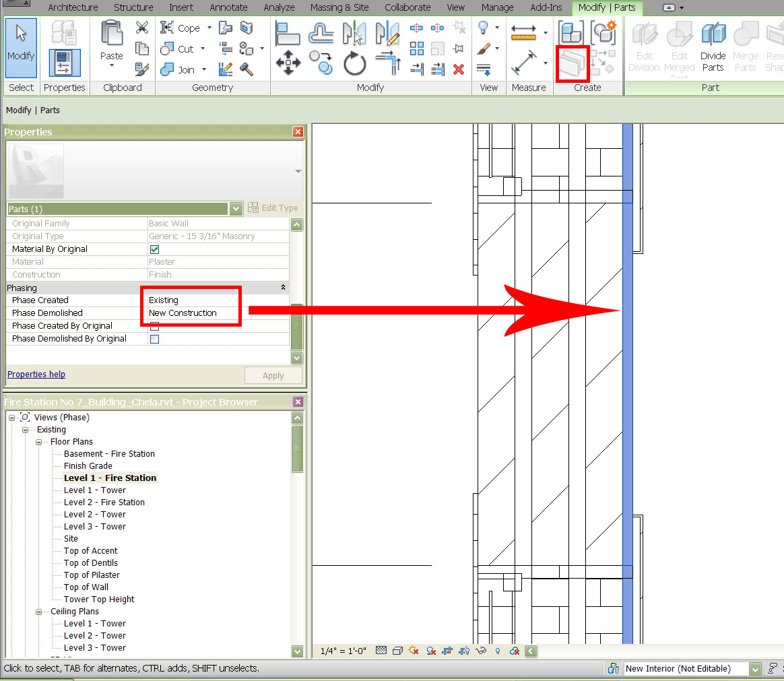The image size is (784, 681).
Task: Click the Match Type Properties paintbrush icon
Action: (142, 69)
